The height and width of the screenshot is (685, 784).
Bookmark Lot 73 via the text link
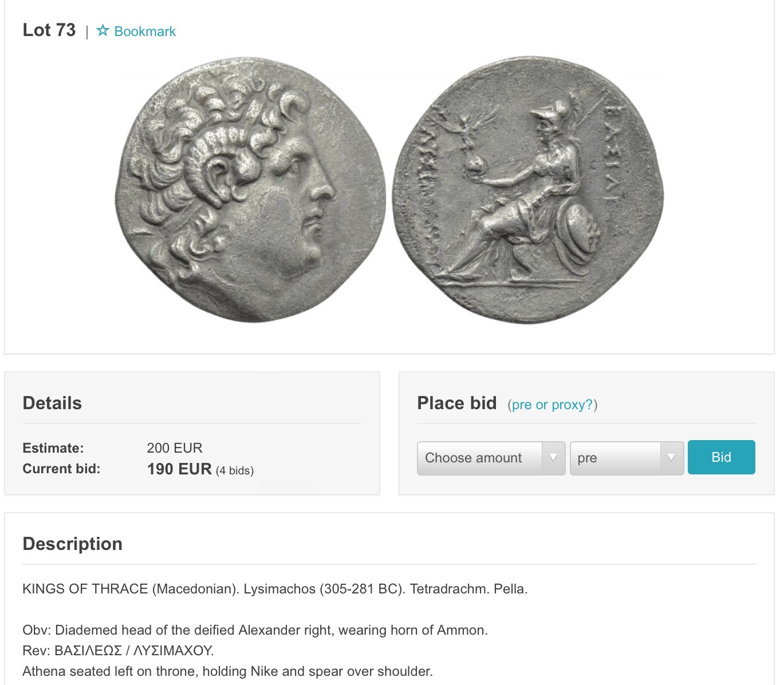click(x=145, y=31)
